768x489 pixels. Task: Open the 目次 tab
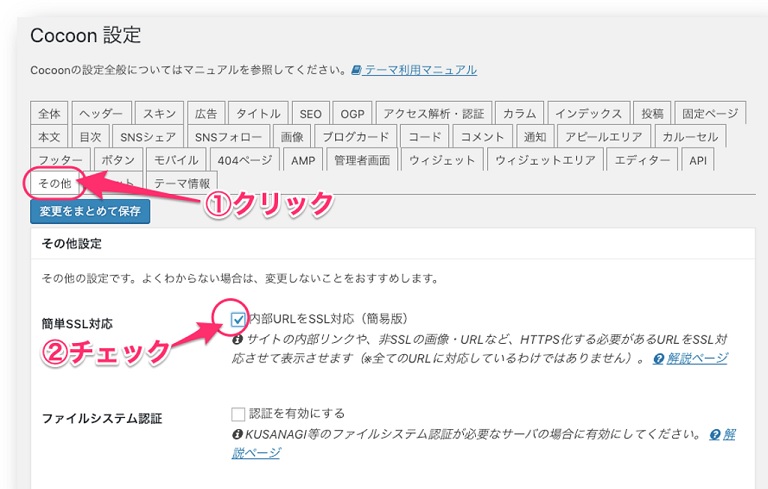[90, 137]
